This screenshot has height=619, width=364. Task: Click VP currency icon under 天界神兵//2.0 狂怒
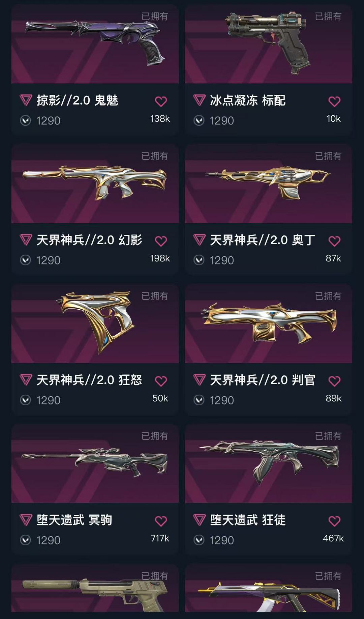click(26, 400)
